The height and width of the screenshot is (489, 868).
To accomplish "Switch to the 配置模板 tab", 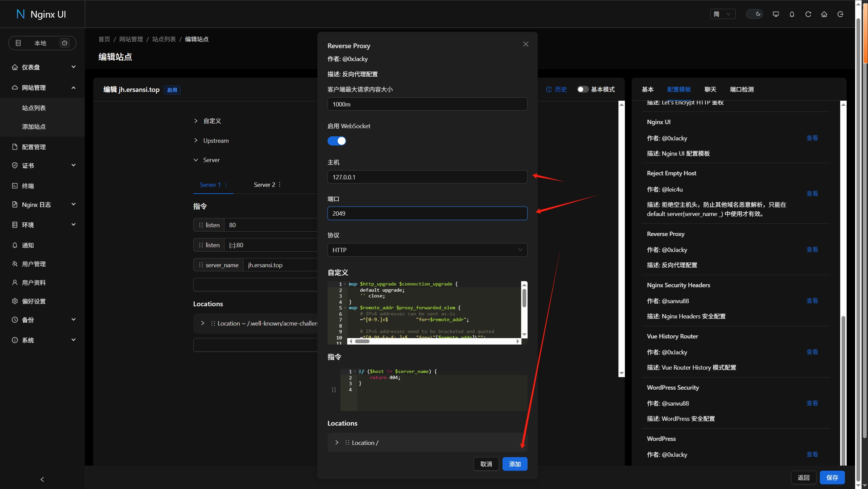I will pyautogui.click(x=679, y=89).
